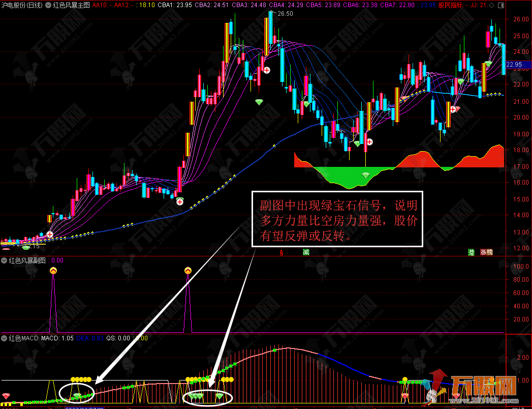The height and width of the screenshot is (409, 532).
Task: Click green gem signal below the 26.50 peak
Action: click(x=259, y=102)
